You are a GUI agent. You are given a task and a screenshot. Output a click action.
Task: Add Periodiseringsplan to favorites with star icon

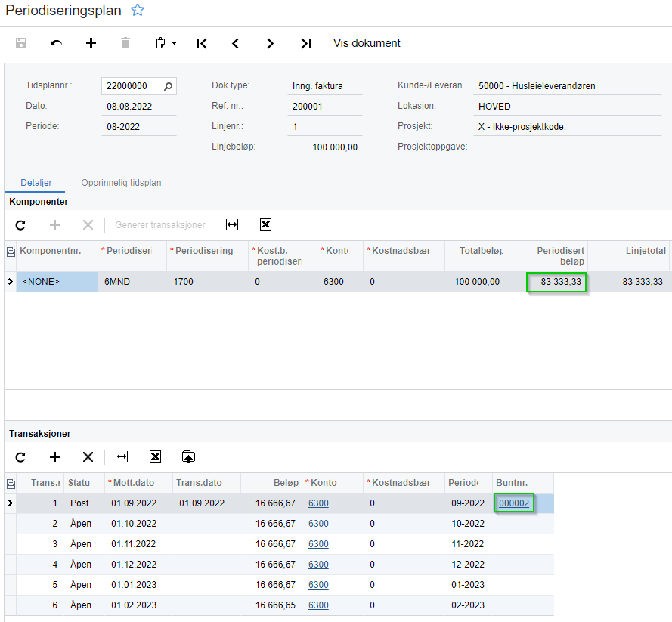(x=138, y=10)
